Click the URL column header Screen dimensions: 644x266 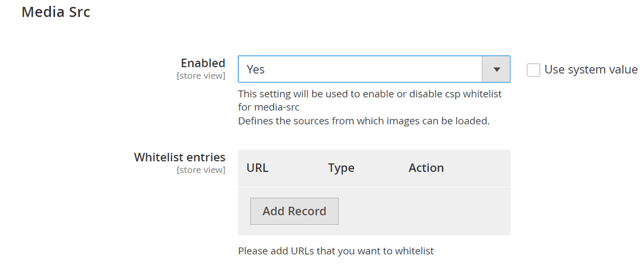258,168
